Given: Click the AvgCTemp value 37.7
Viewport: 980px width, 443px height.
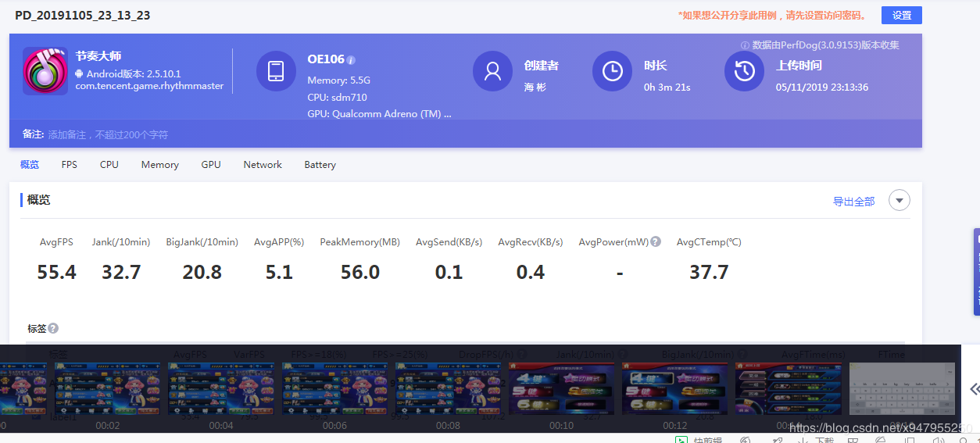Looking at the screenshot, I should 709,272.
